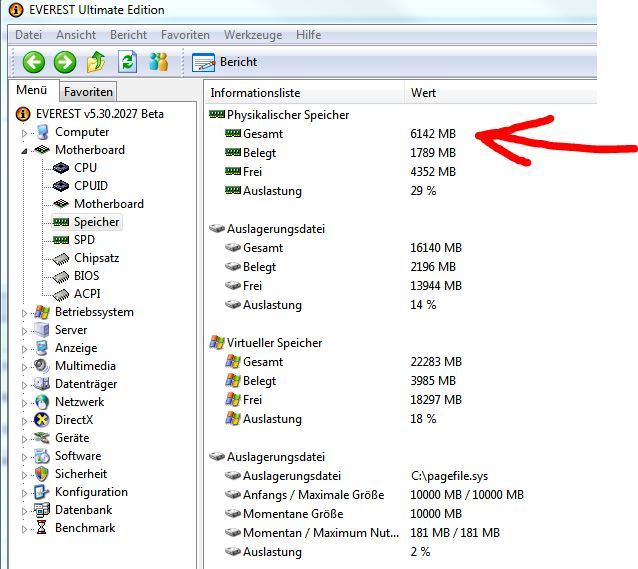Click the Speicher memory module icon
The height and width of the screenshot is (569, 638).
click(x=61, y=222)
